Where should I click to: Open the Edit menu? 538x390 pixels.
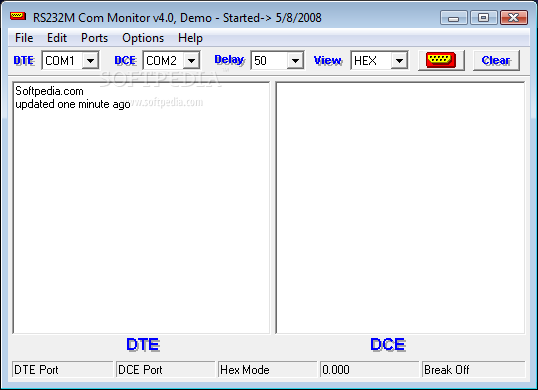pos(57,38)
